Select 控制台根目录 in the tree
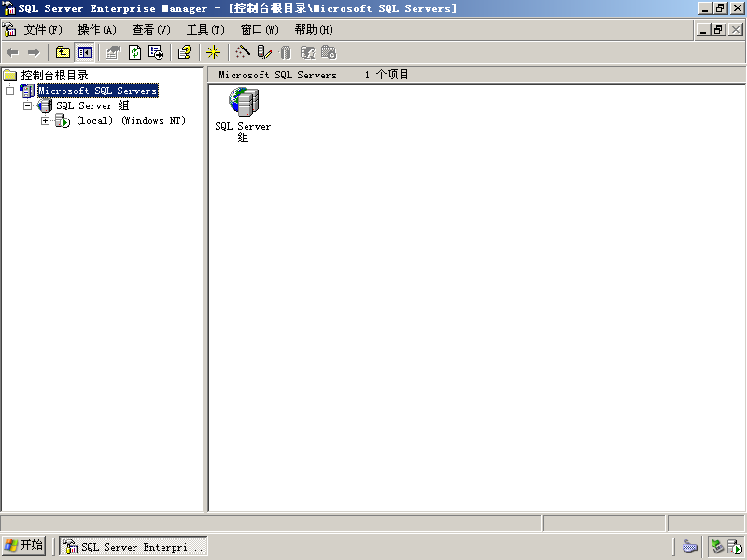Image resolution: width=747 pixels, height=560 pixels. 54,76
